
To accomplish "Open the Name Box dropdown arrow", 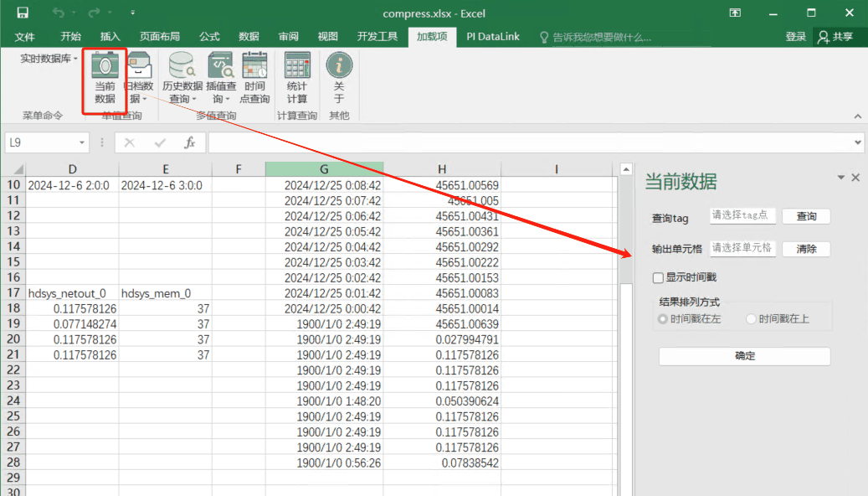I will click(82, 143).
